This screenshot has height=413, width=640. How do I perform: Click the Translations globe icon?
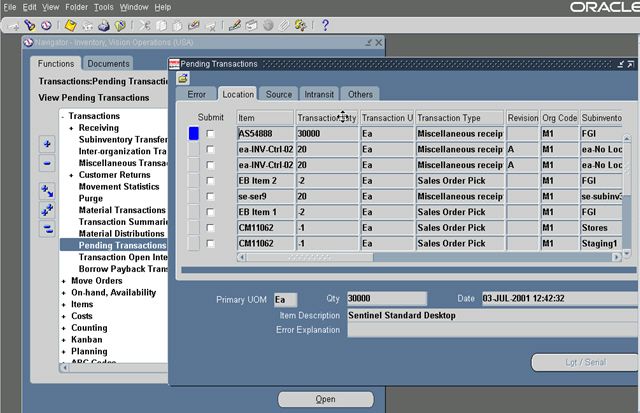coord(268,26)
